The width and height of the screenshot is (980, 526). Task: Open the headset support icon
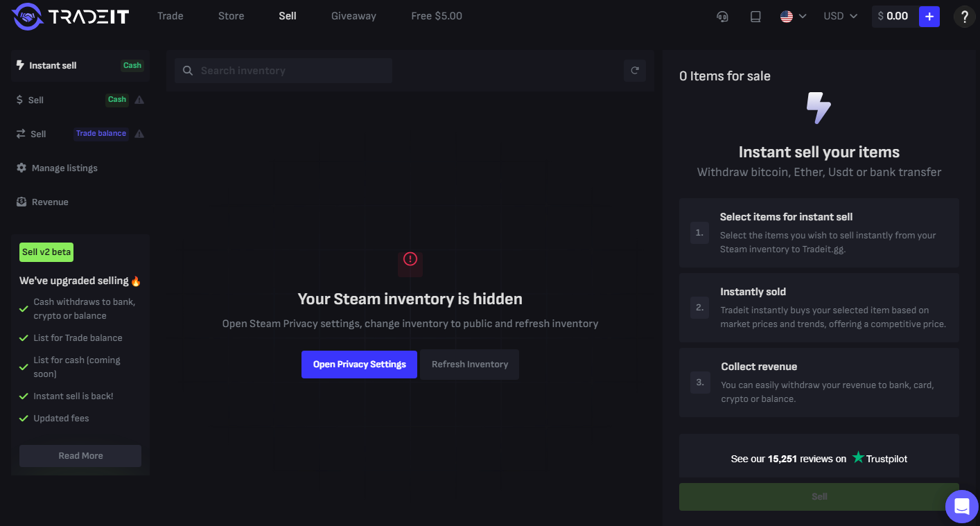[722, 17]
